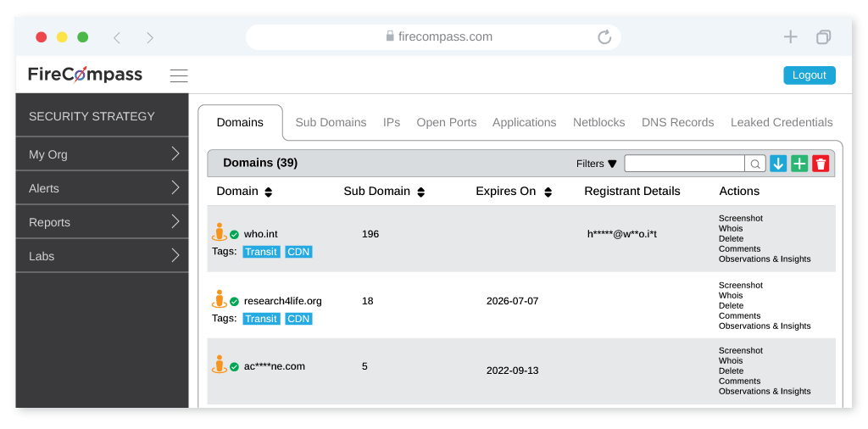Sort by Sub Domain column arrows
The image size is (868, 429).
click(x=420, y=192)
